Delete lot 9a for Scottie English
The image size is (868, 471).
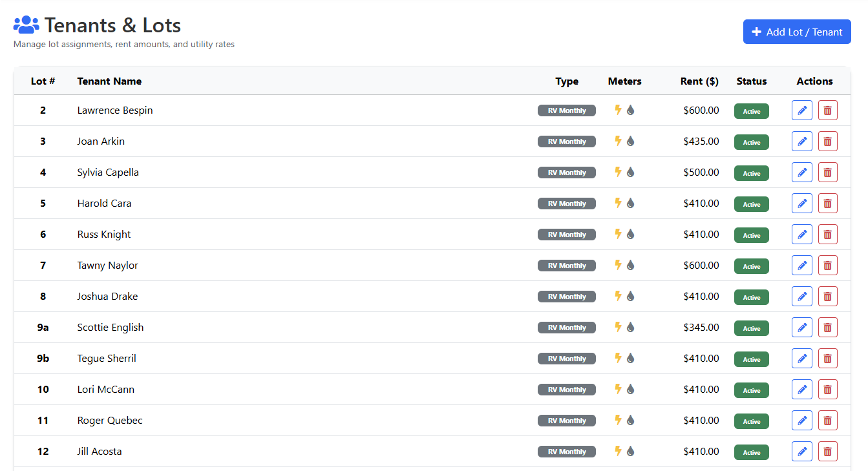[827, 328]
